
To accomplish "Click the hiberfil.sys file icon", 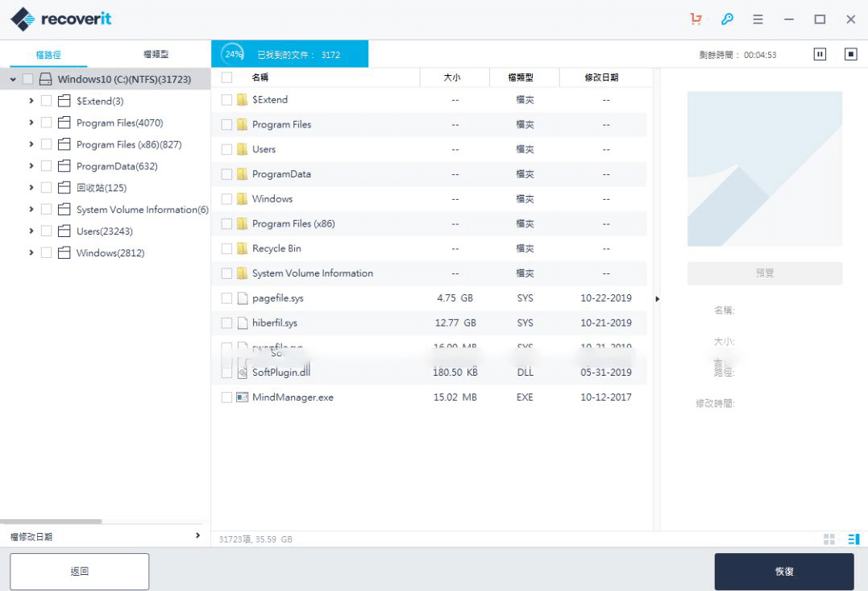I will 242,323.
